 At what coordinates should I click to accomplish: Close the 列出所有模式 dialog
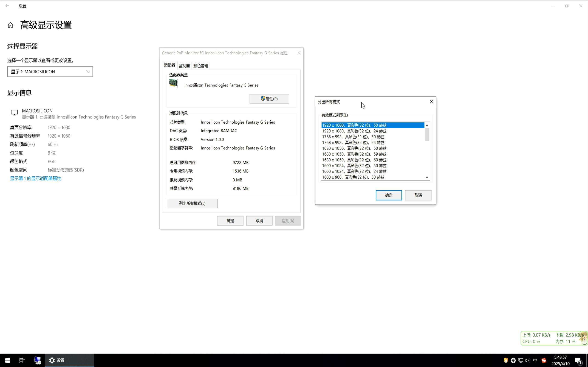[x=431, y=102]
